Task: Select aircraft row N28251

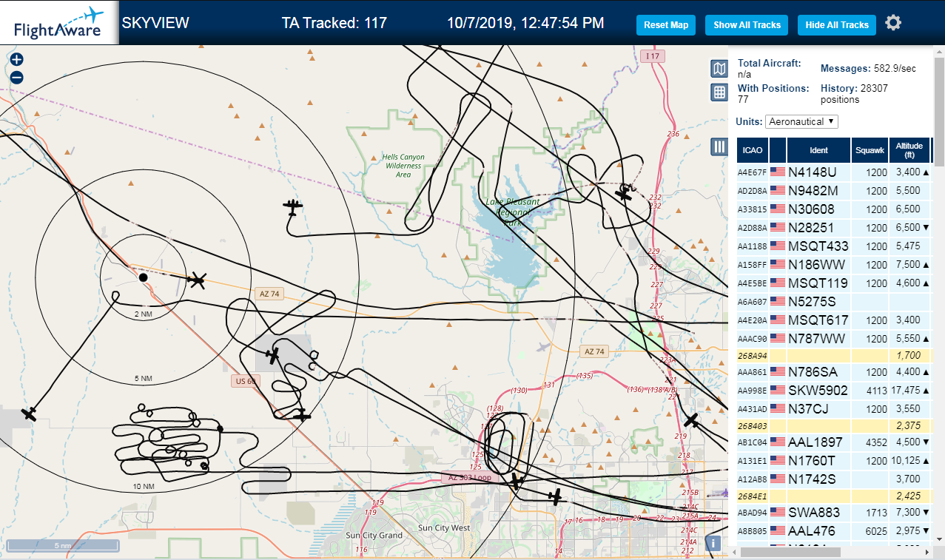Action: (x=833, y=228)
